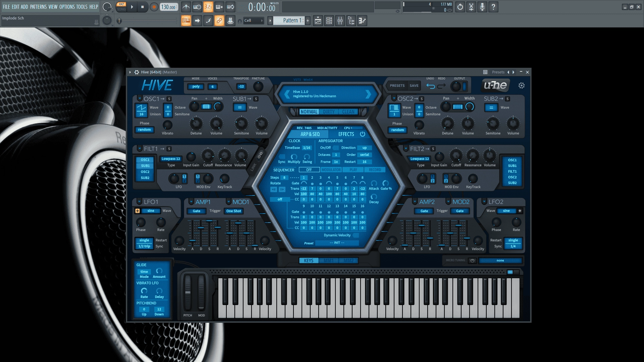Toggle OSC1 solo S button
The height and width of the screenshot is (362, 644).
(169, 99)
